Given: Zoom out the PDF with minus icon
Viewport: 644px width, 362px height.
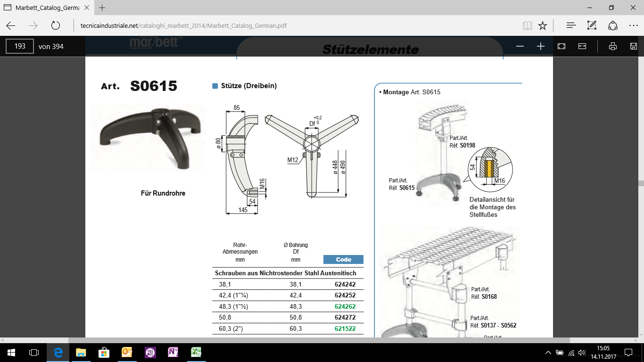Looking at the screenshot, I should (520, 46).
